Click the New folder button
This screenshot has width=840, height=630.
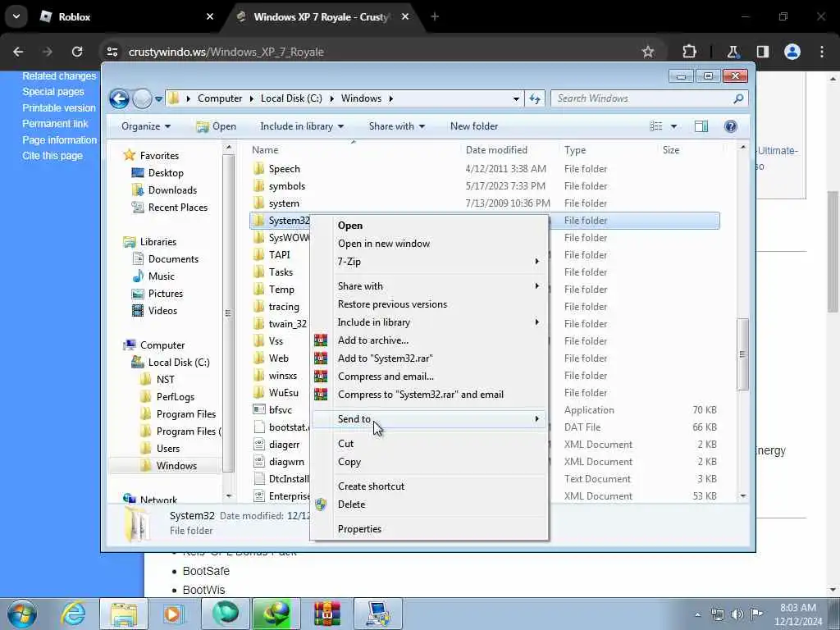pos(474,126)
